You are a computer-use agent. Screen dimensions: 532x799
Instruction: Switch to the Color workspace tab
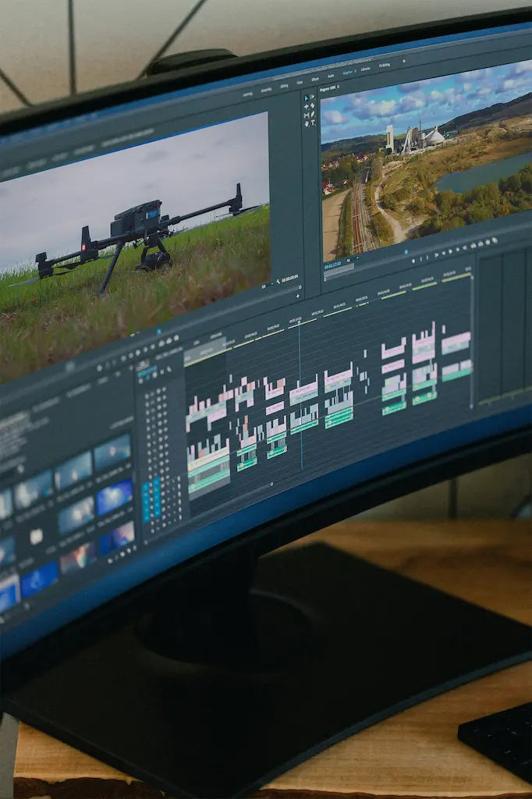point(300,83)
